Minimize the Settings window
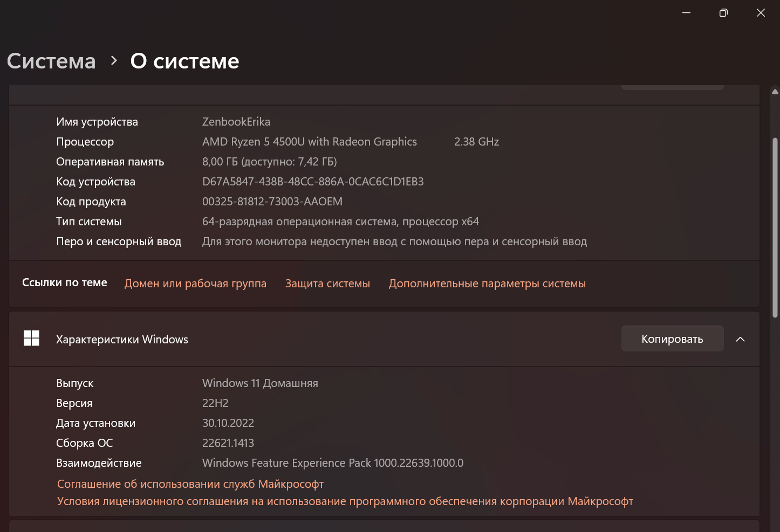 pyautogui.click(x=687, y=13)
